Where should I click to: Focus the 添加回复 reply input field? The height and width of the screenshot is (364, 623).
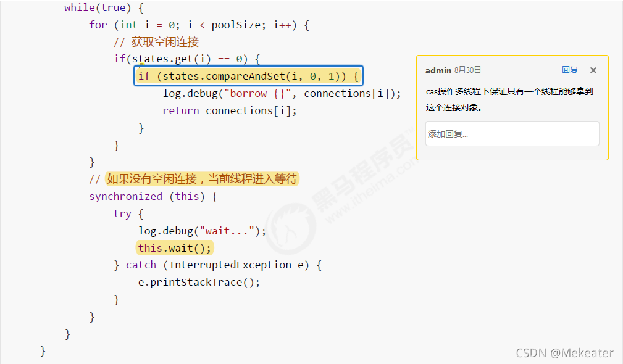pyautogui.click(x=512, y=134)
